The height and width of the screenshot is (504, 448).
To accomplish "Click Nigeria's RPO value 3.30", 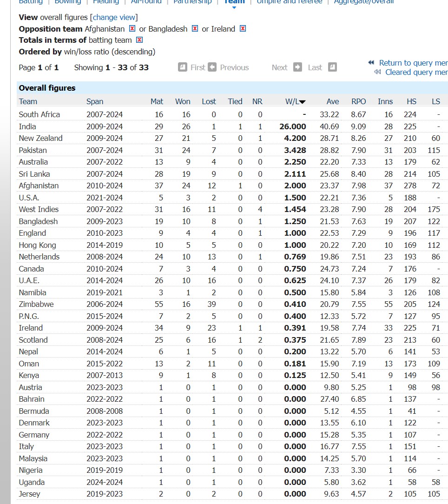I will click(358, 470).
